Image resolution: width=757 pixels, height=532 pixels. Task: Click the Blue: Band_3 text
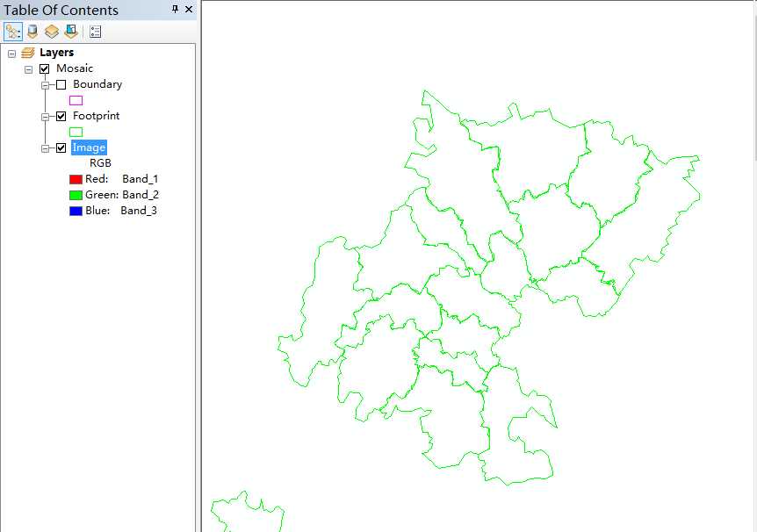pyautogui.click(x=121, y=211)
